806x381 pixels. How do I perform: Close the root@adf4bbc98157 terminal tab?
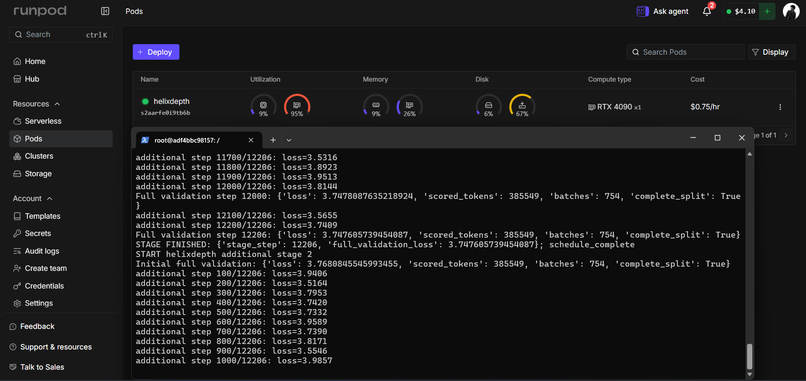(251, 140)
